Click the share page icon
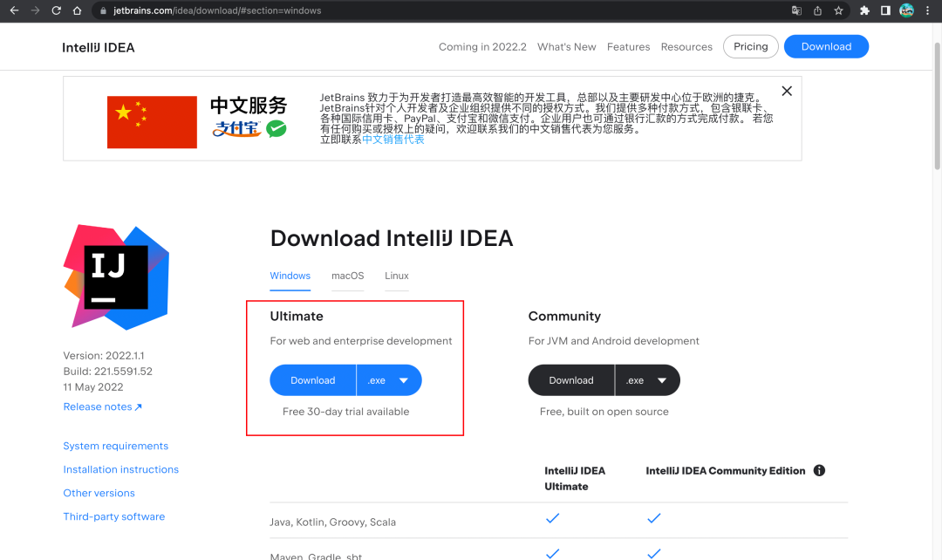The height and width of the screenshot is (560, 942). coord(817,10)
